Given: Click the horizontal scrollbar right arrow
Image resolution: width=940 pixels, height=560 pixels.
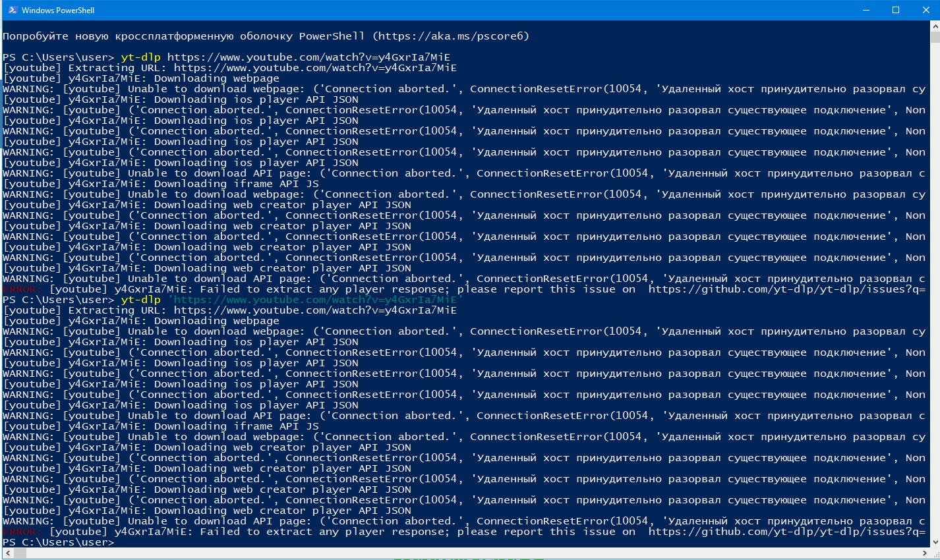Looking at the screenshot, I should (924, 553).
